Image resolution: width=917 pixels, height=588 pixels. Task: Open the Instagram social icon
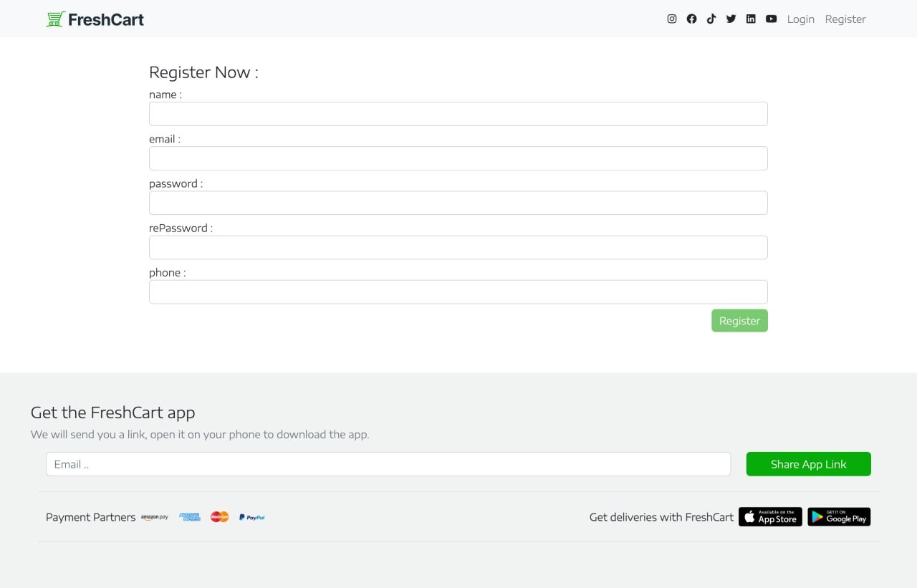[672, 19]
